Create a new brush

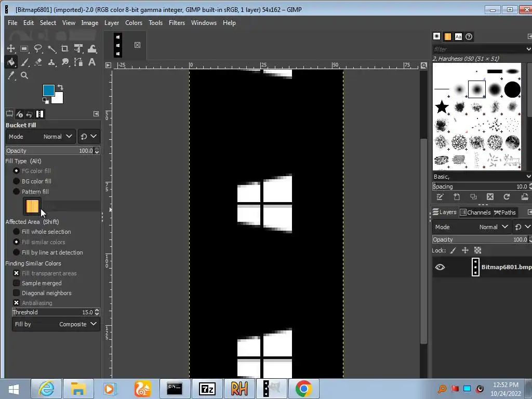457,197
